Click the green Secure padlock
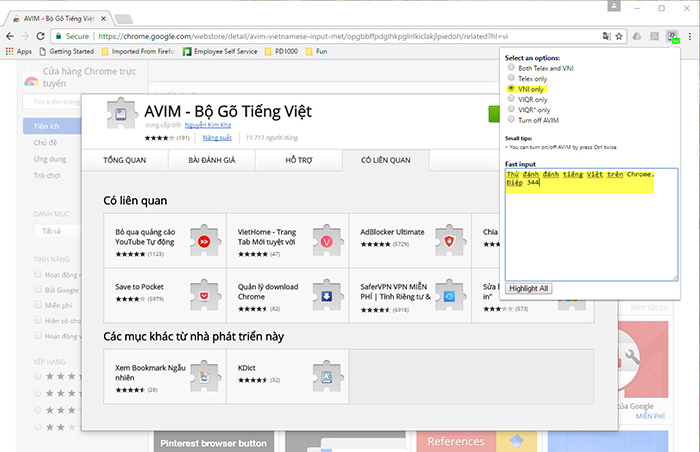This screenshot has height=452, width=700. tap(58, 36)
